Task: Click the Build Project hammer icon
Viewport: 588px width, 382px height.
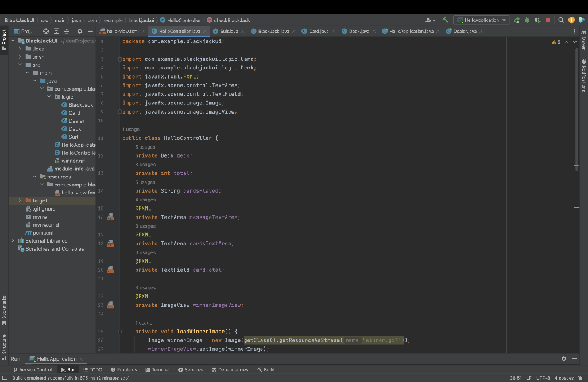Action: coord(445,20)
